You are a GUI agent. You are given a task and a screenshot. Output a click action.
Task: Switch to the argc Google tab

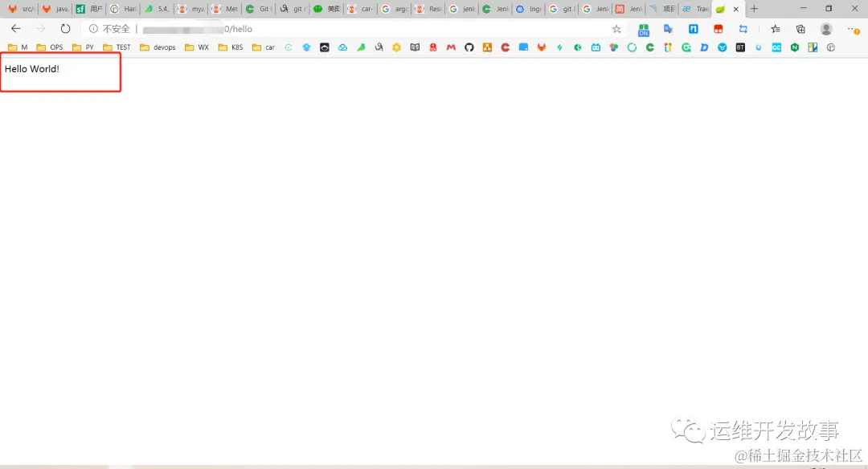point(395,9)
